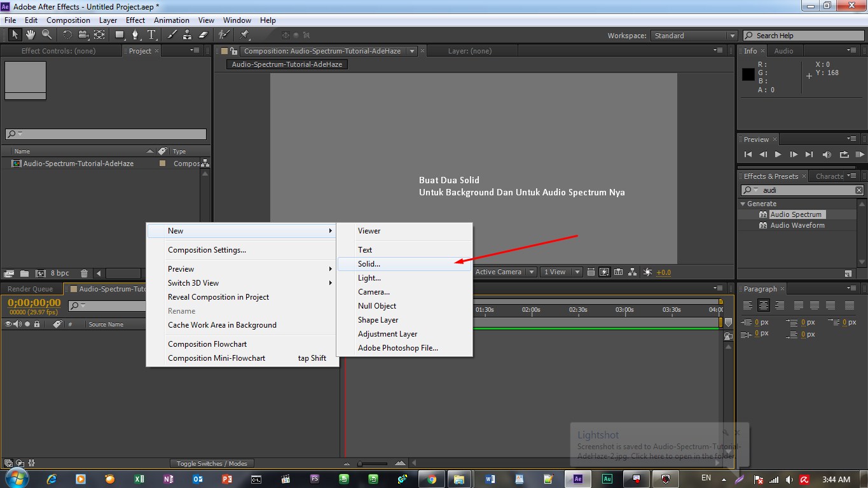Open Adobe Audition from the taskbar
Viewport: 868px width, 488px height.
607,479
